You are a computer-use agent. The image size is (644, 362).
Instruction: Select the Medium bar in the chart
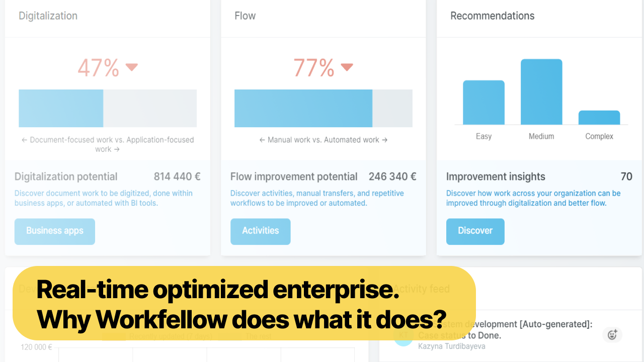click(541, 90)
